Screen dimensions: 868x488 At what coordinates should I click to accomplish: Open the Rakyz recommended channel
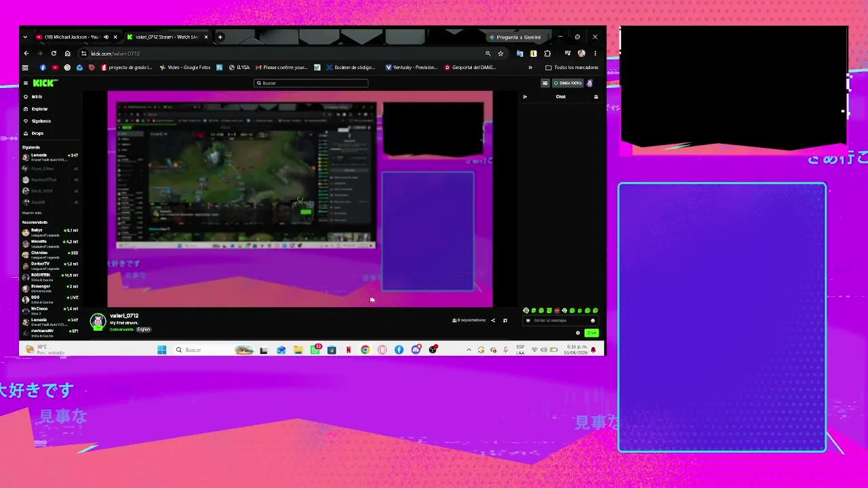50,232
